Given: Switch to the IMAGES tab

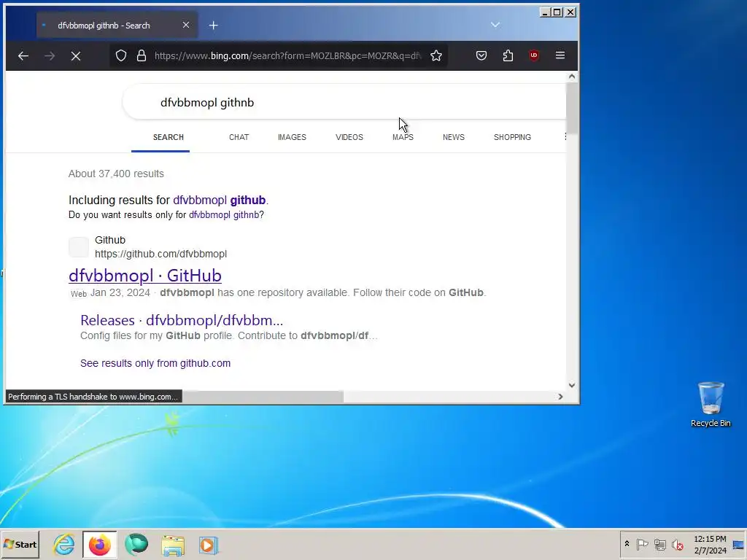Looking at the screenshot, I should pos(292,137).
